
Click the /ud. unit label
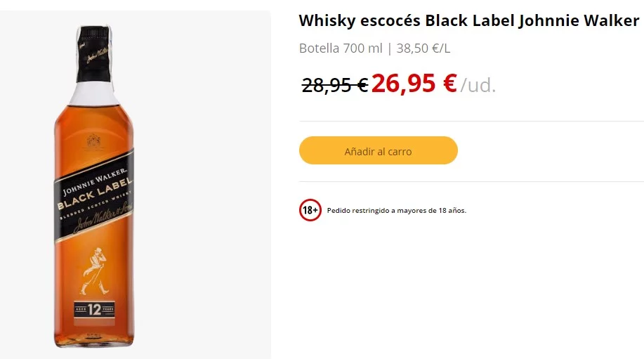(478, 86)
